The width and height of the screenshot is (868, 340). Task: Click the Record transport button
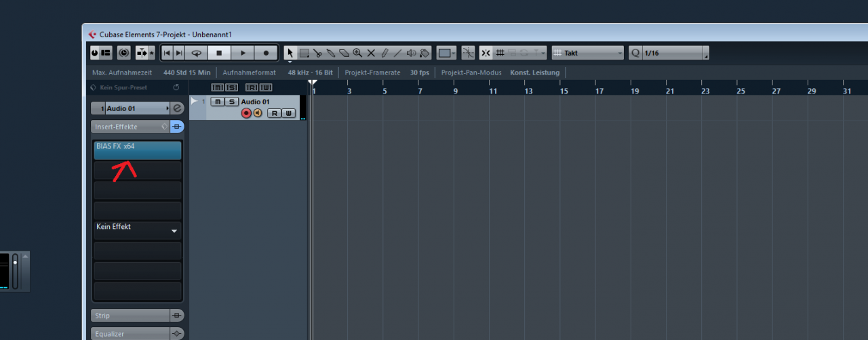pos(266,53)
